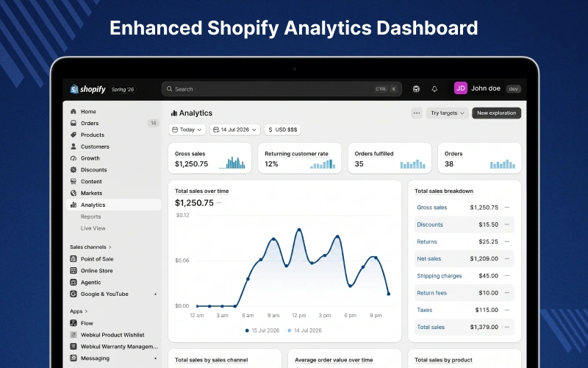Click the Customers person icon
Screen dimensions: 588x368
[73, 146]
